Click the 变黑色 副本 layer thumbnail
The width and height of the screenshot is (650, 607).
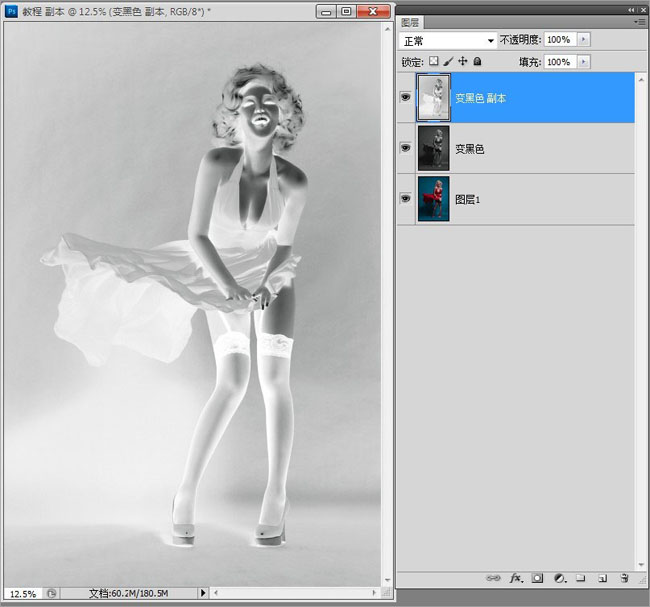(434, 97)
